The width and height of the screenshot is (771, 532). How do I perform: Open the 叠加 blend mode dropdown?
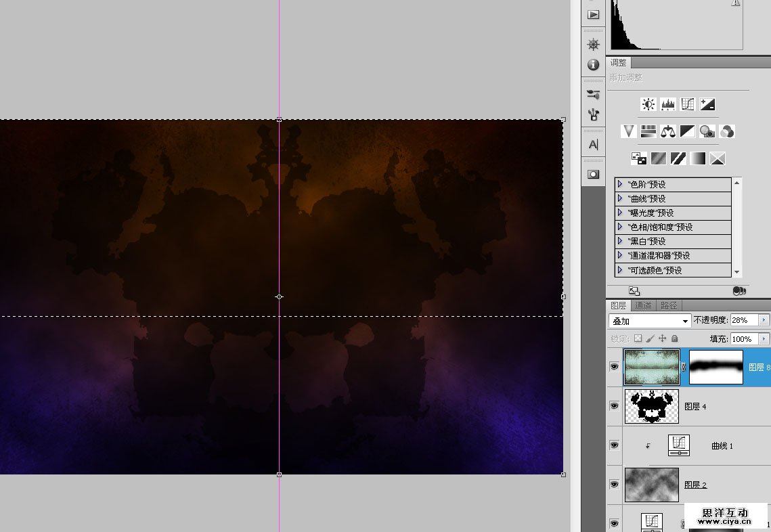tap(649, 321)
